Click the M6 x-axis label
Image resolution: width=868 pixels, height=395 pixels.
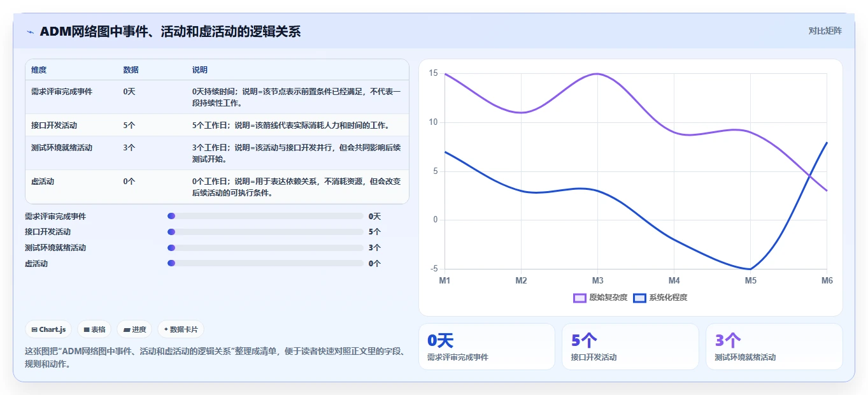pos(827,281)
